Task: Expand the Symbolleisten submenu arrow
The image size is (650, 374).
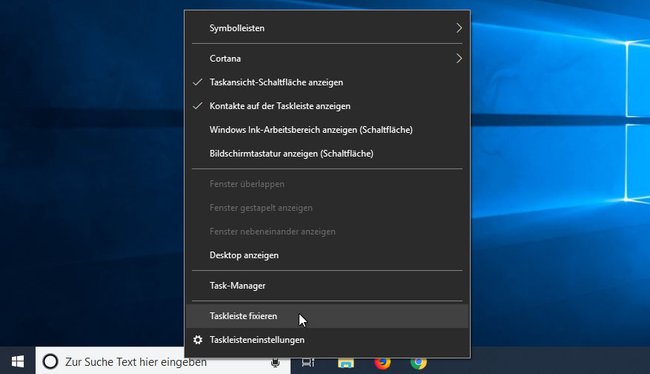Action: (x=459, y=28)
